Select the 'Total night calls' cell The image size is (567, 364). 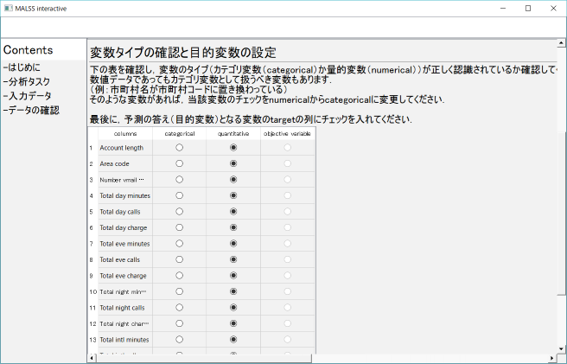tap(125, 308)
